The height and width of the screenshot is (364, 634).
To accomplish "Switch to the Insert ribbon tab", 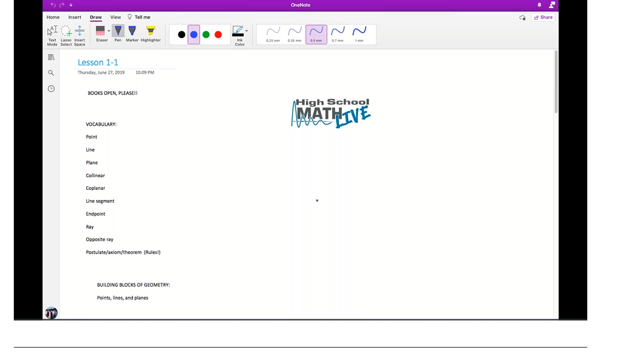I will pos(75,18).
